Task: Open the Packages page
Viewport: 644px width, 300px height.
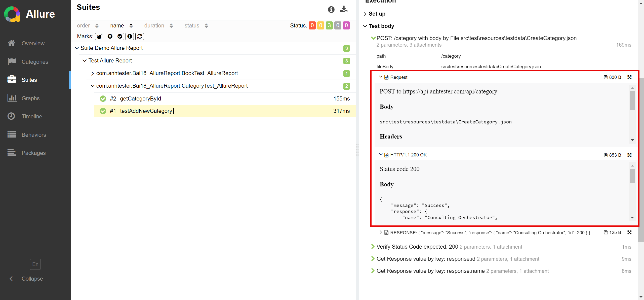Action: [x=35, y=153]
